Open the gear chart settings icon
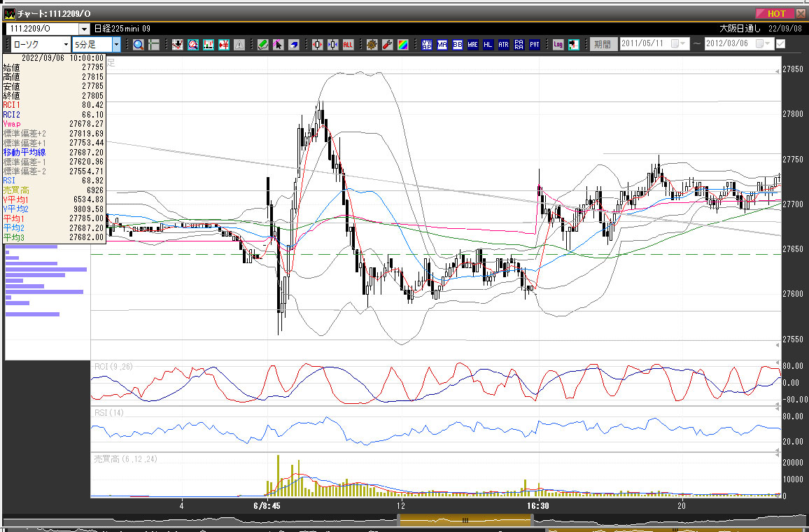This screenshot has height=532, width=809. 372,45
